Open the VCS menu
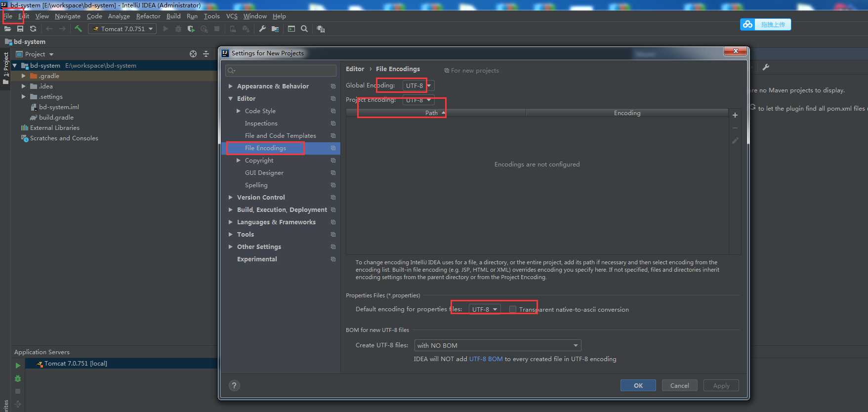This screenshot has height=412, width=868. pyautogui.click(x=232, y=16)
